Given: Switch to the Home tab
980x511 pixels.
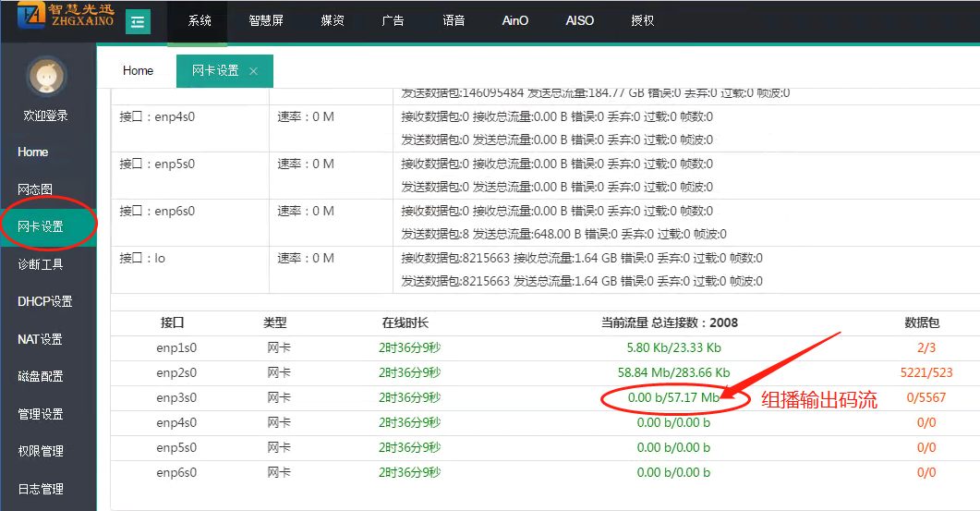Looking at the screenshot, I should pos(138,71).
